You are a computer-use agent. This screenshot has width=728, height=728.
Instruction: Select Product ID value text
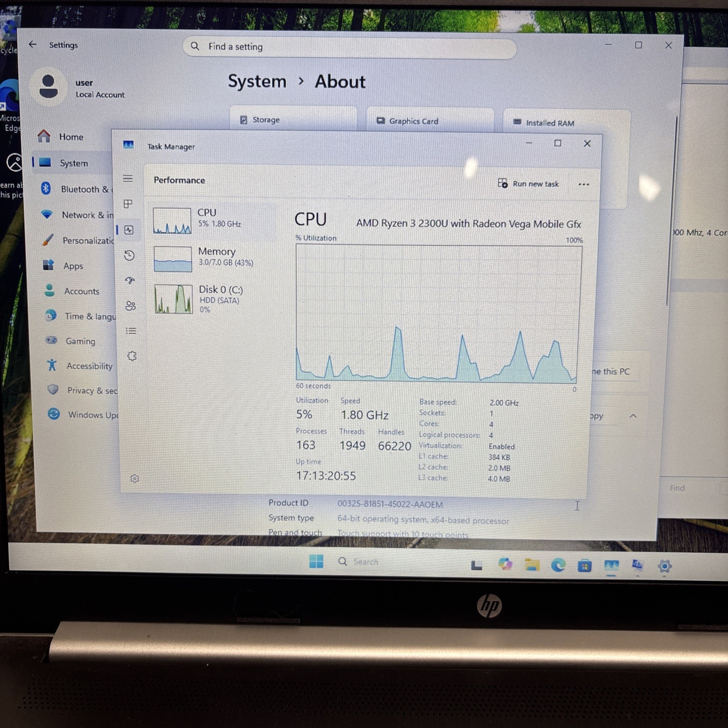click(390, 504)
